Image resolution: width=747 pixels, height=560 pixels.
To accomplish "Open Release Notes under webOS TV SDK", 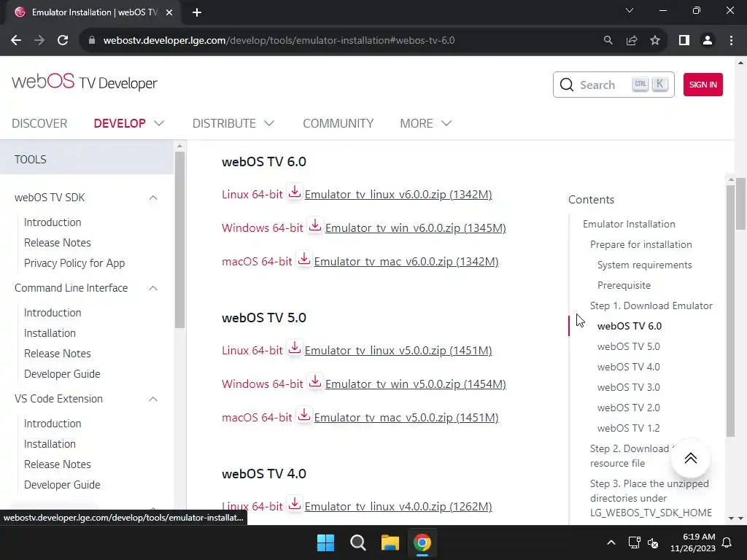I will [x=57, y=243].
